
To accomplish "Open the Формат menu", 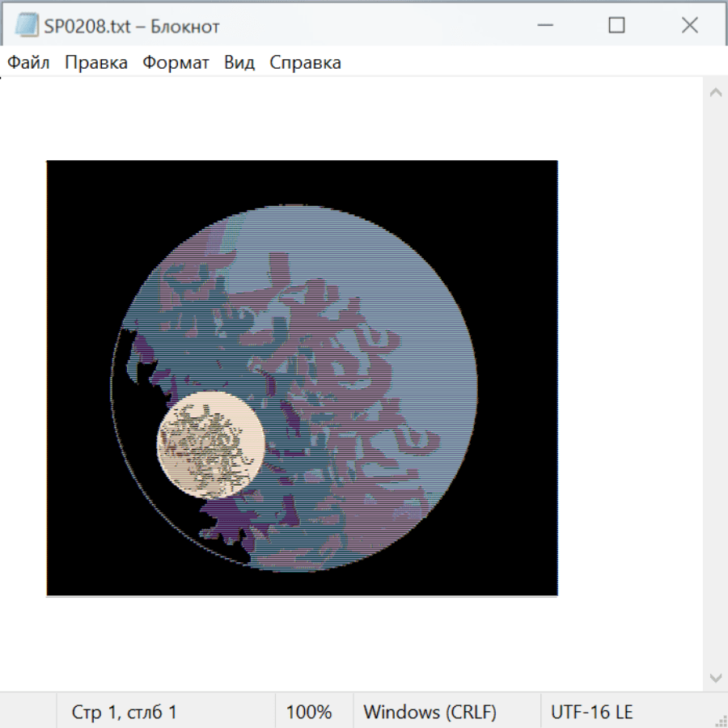I will coord(176,63).
